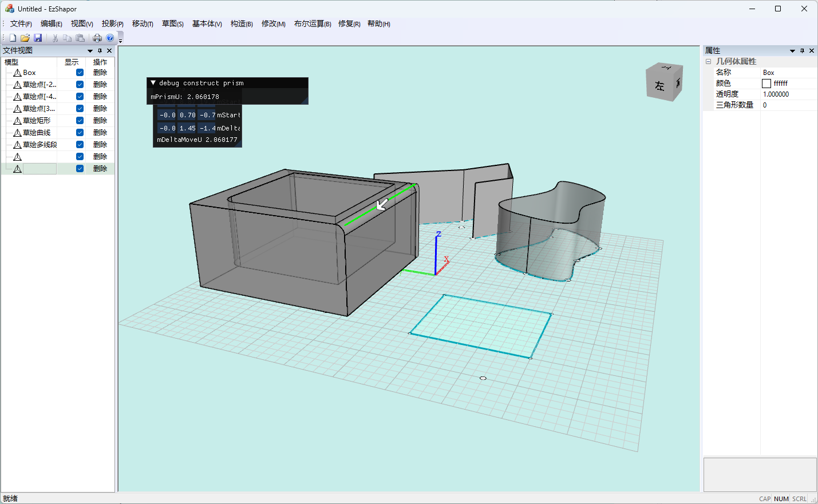This screenshot has height=504, width=818.
Task: Click 删除 in the highlighted row
Action: tap(100, 169)
